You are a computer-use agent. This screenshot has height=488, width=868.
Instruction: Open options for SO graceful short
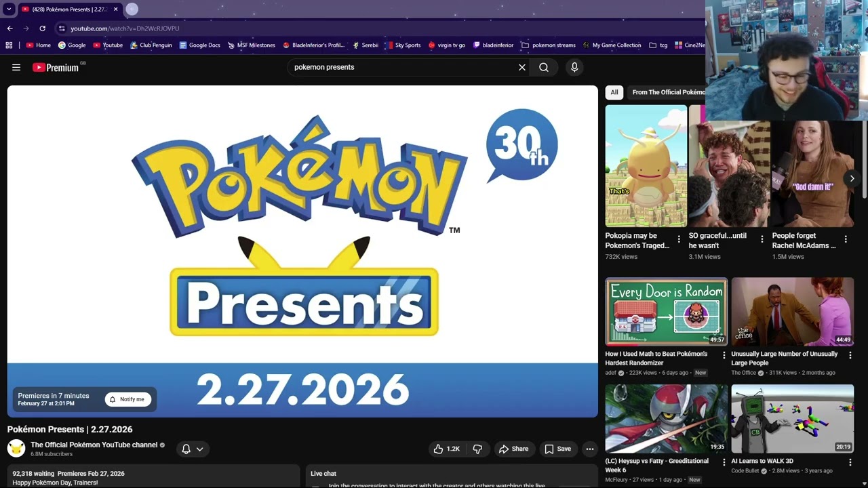point(762,239)
